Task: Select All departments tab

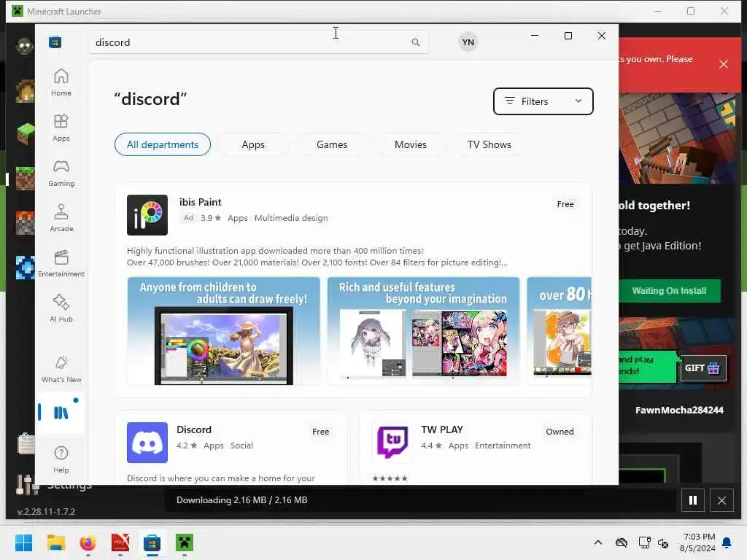Action: coord(163,144)
